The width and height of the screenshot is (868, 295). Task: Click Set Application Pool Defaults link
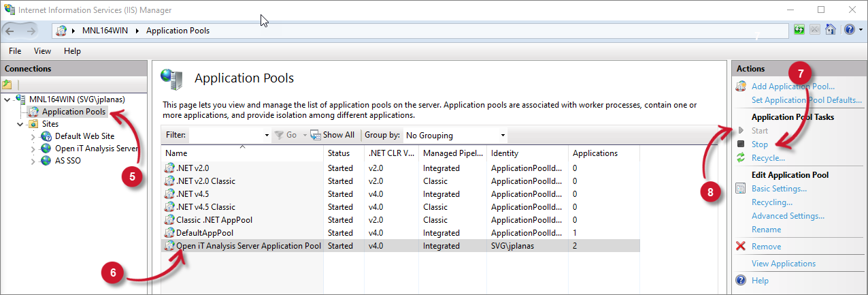click(x=806, y=99)
